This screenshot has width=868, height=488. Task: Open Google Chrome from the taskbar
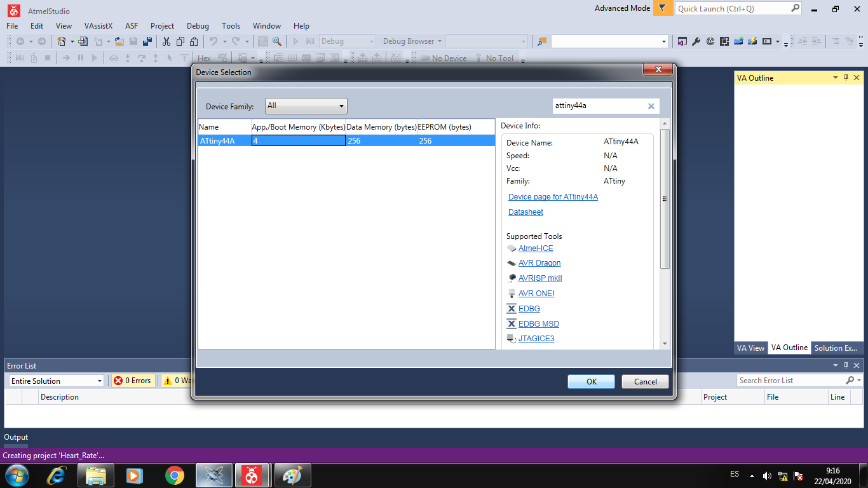click(174, 475)
